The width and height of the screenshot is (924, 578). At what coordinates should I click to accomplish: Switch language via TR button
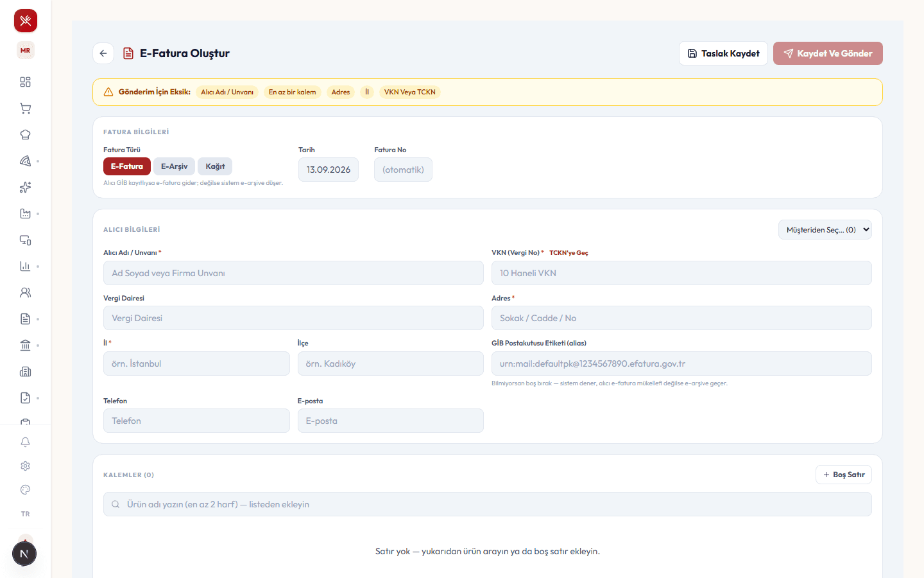[26, 514]
